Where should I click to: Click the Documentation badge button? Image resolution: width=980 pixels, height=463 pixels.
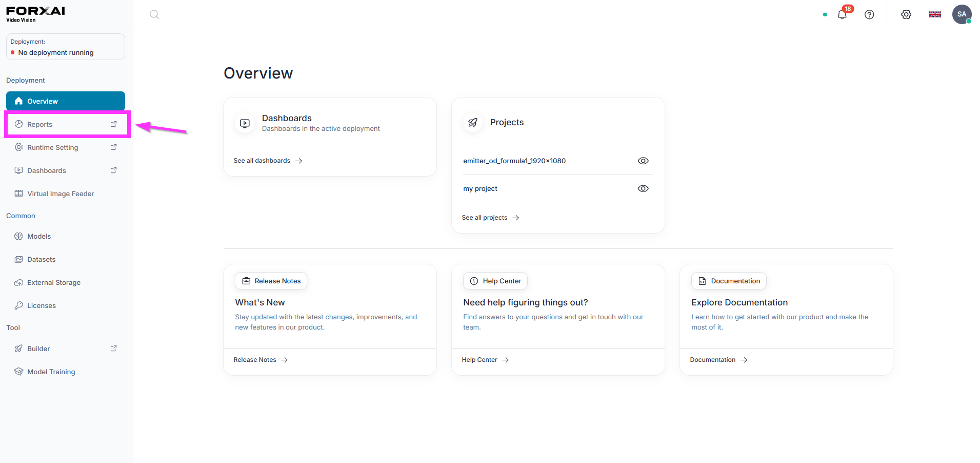[729, 281]
